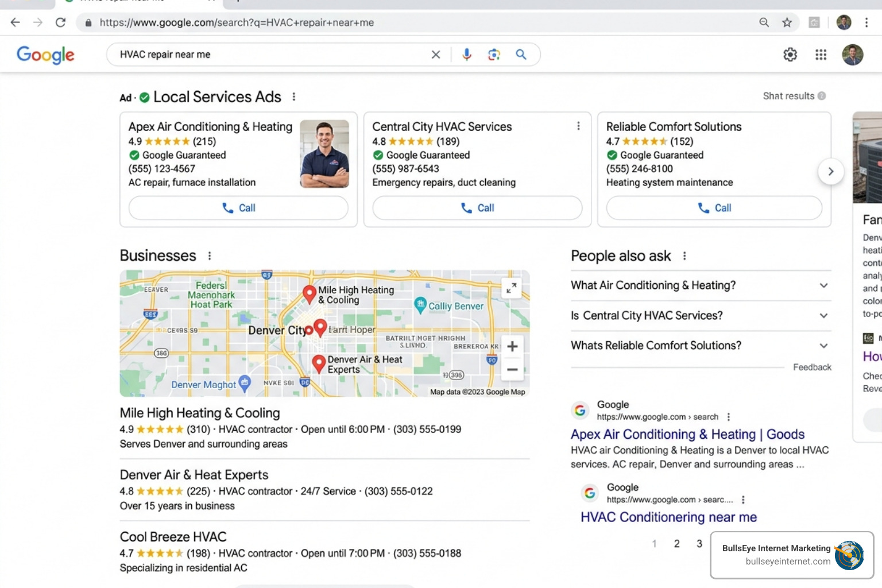Open Cool Breeze HVAC listing

173,537
